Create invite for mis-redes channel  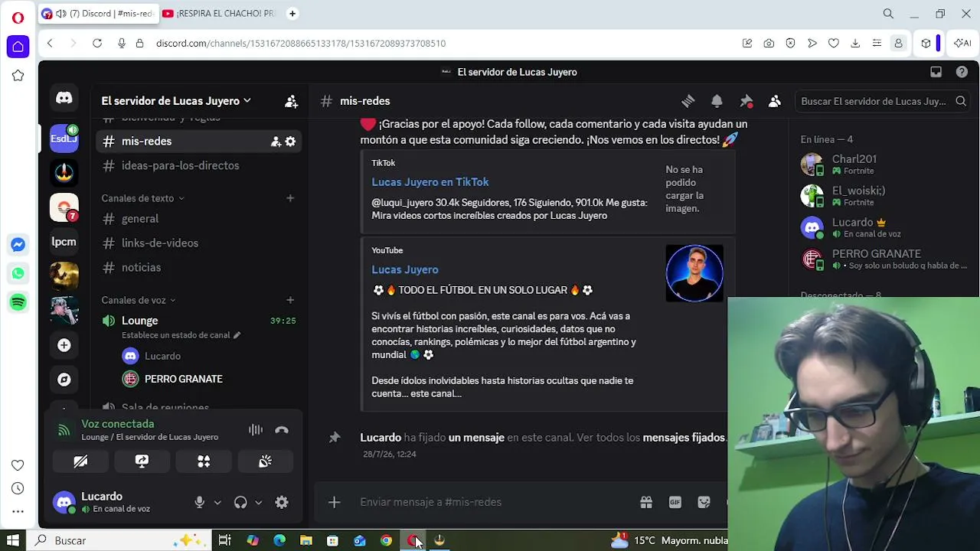[276, 142]
